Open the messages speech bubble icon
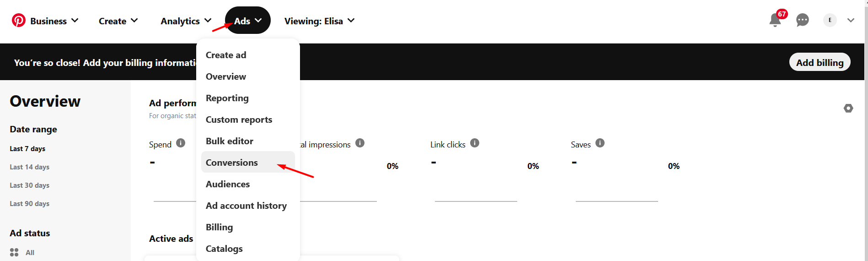Image resolution: width=868 pixels, height=261 pixels. pos(803,20)
